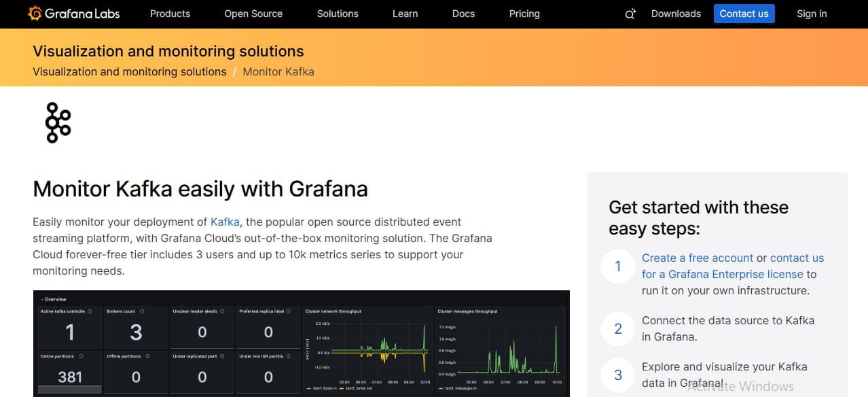
Task: Click the step 3 number circle
Action: coord(617,375)
